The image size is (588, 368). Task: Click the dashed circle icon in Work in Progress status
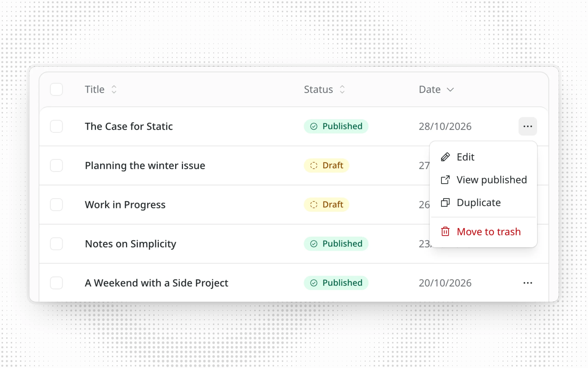(314, 205)
